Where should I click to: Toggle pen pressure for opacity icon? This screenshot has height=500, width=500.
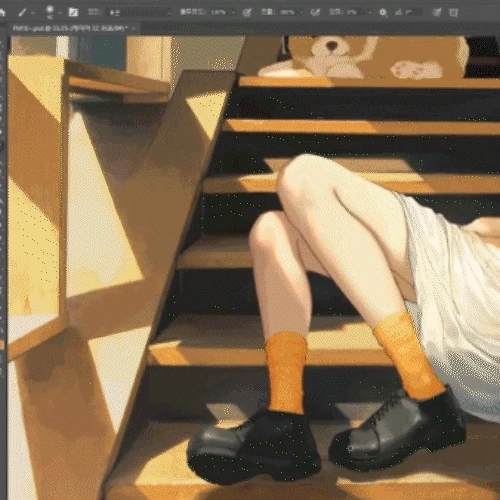pyautogui.click(x=247, y=13)
